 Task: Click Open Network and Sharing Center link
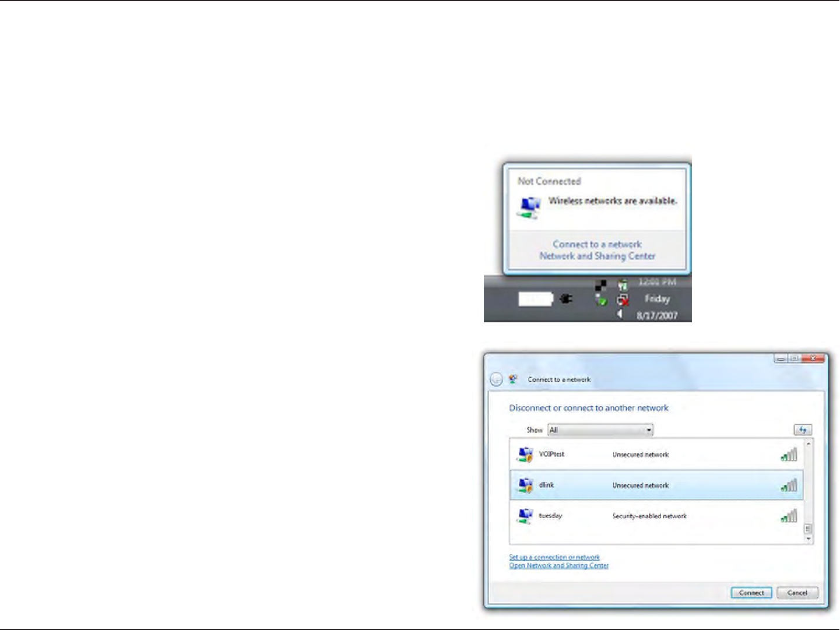pyautogui.click(x=558, y=565)
